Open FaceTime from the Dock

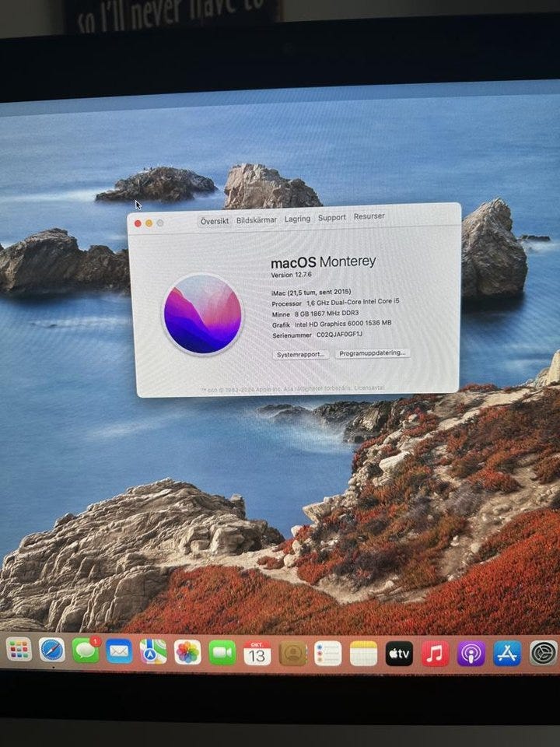(222, 653)
